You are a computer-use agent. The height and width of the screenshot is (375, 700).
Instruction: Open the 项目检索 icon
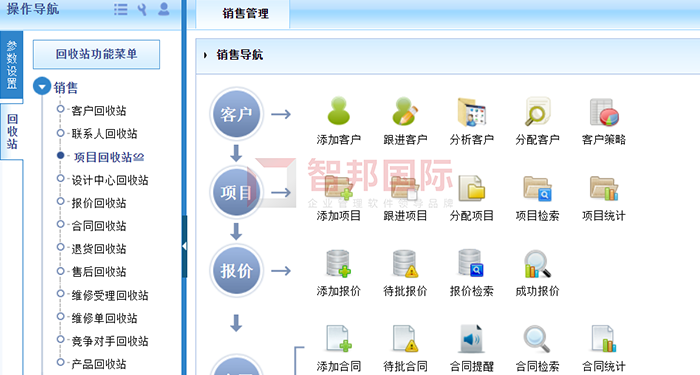pos(538,188)
